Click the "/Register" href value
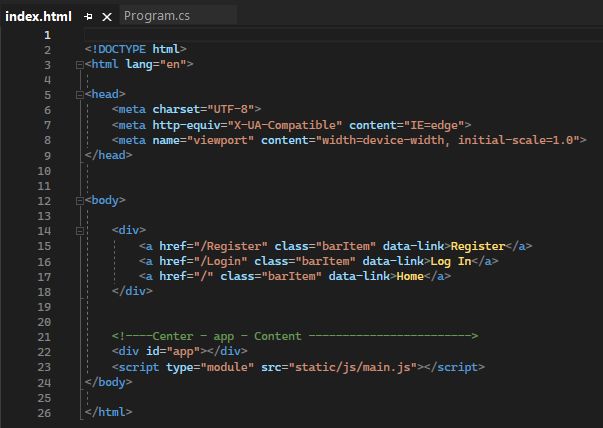The image size is (603, 428). point(231,246)
